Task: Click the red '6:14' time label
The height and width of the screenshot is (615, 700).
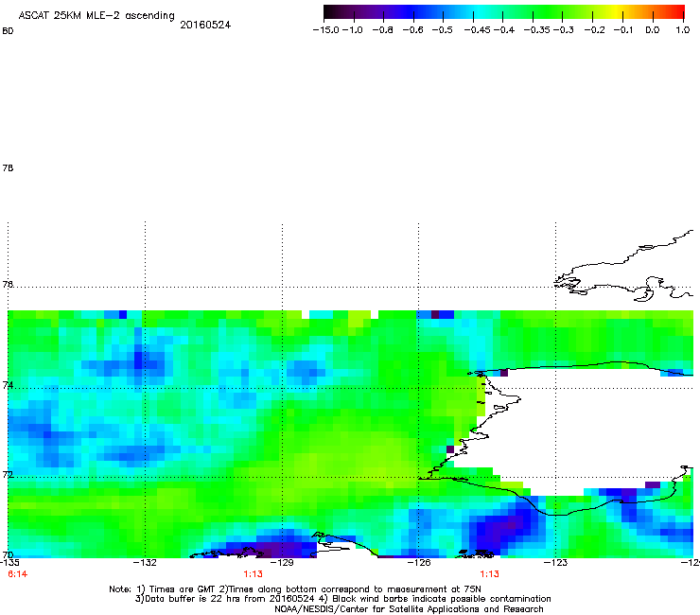Action: point(18,574)
